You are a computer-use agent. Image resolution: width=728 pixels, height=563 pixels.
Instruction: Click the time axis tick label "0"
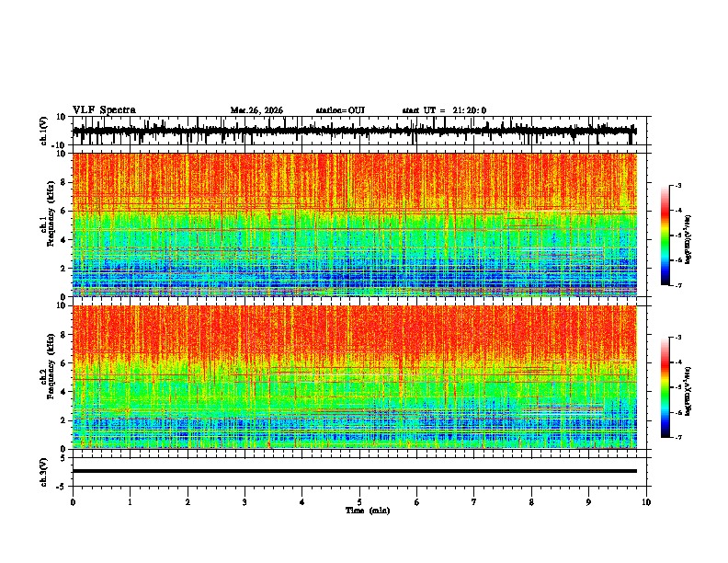point(73,502)
